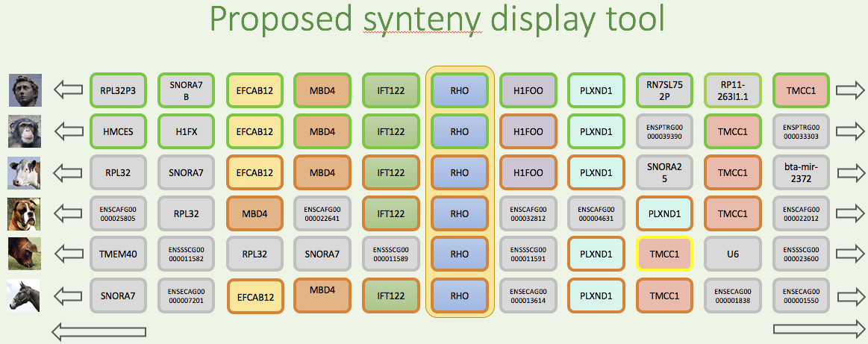Click the large bottom-right arrow
The image size is (868, 344).
pyautogui.click(x=818, y=329)
